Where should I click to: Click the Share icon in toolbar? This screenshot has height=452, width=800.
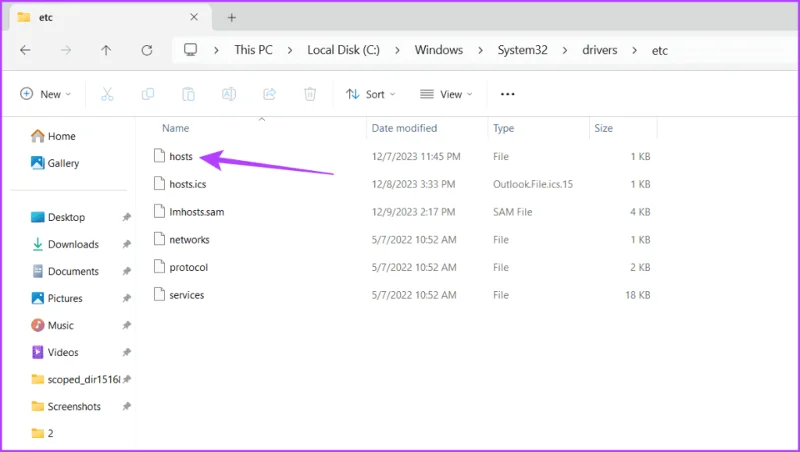pos(269,94)
